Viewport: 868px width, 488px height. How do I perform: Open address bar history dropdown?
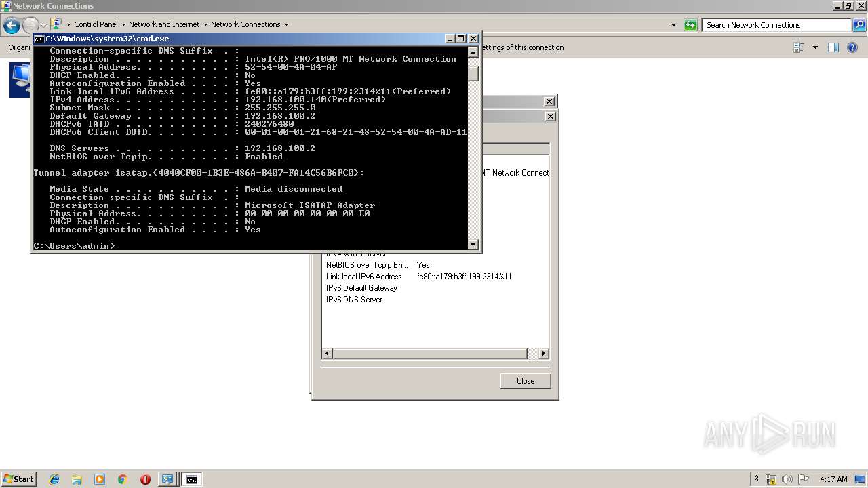pos(673,25)
